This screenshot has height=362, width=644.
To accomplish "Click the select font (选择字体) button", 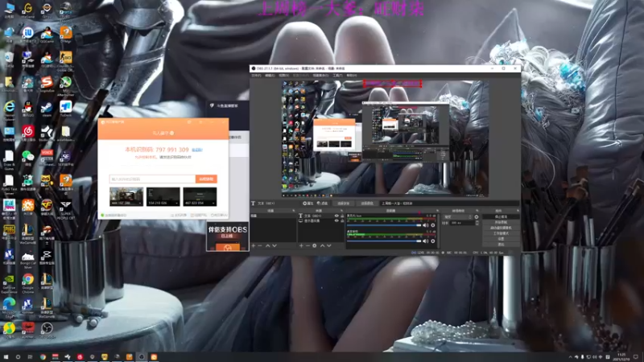I will pos(344,204).
